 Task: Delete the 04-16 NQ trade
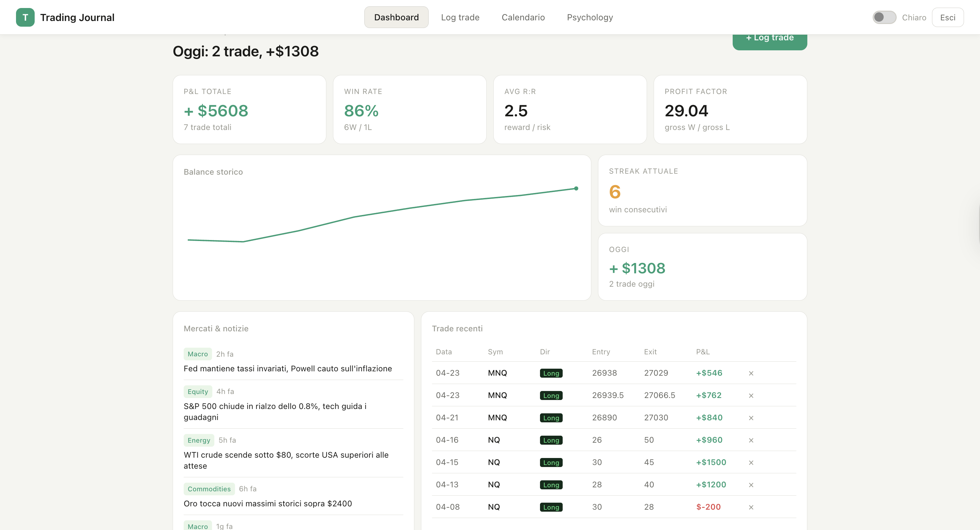tap(751, 440)
